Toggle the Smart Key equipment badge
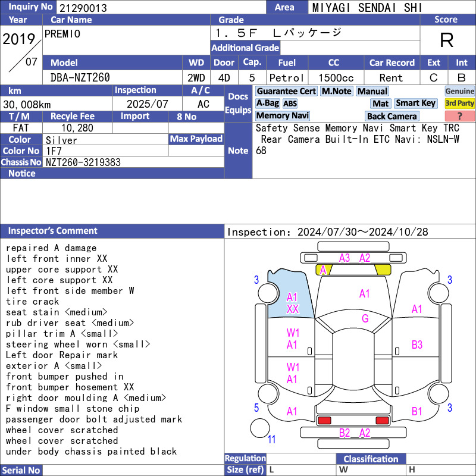 [415, 103]
